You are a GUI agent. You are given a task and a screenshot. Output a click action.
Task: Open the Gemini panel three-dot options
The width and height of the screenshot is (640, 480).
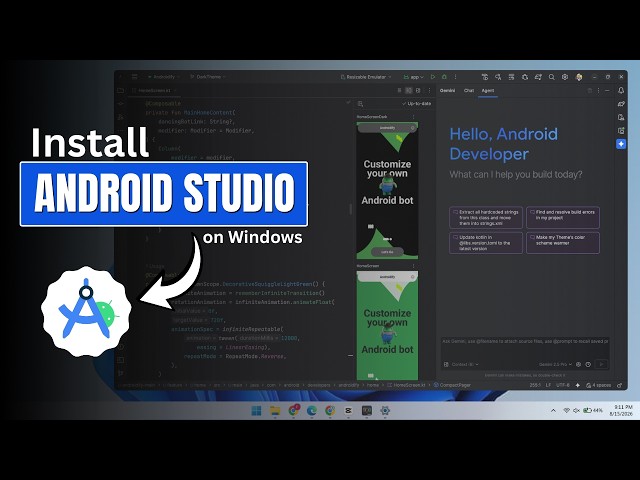coord(598,91)
